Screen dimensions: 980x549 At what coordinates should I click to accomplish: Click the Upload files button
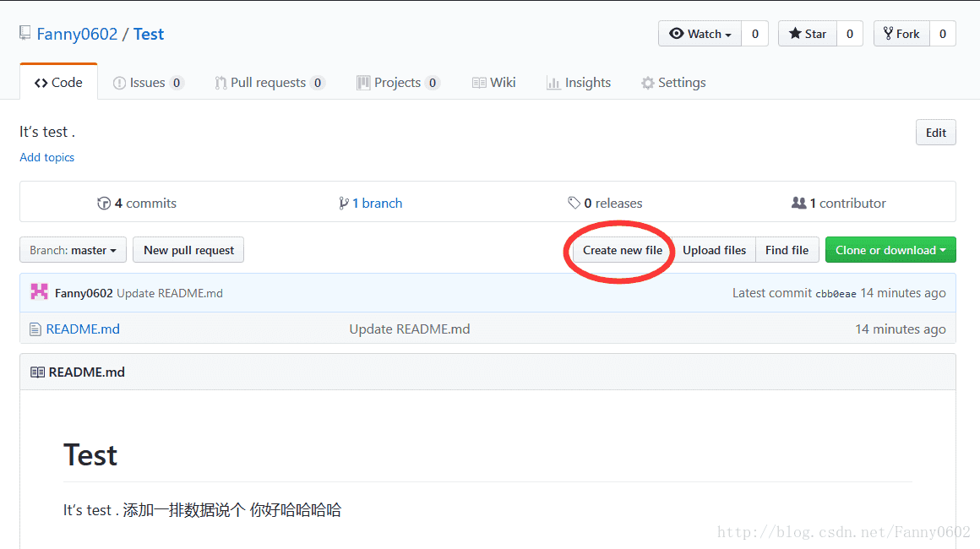point(715,250)
